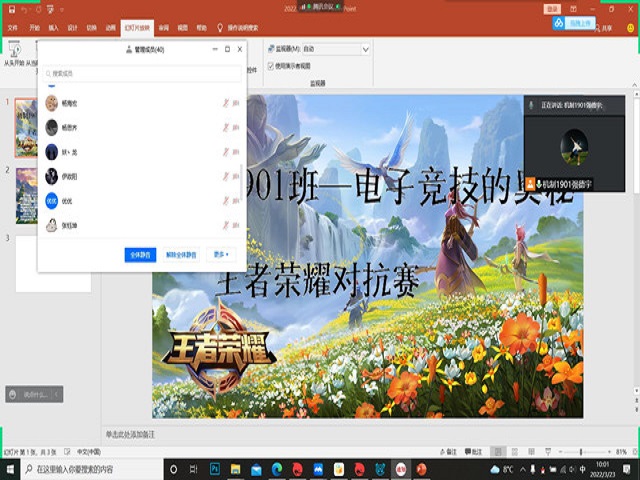Click the cloud upload (拖拽上传) widget

[574, 23]
